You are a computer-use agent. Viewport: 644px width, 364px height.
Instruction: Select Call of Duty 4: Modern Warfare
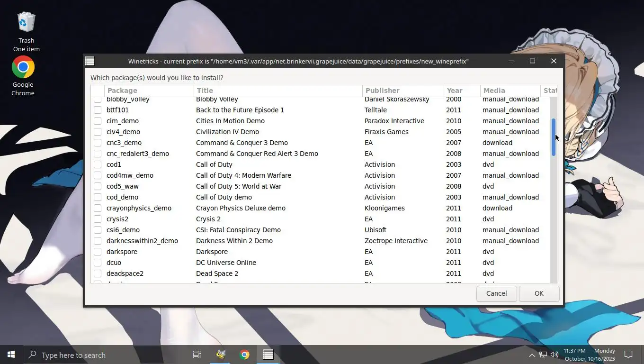pyautogui.click(x=243, y=175)
